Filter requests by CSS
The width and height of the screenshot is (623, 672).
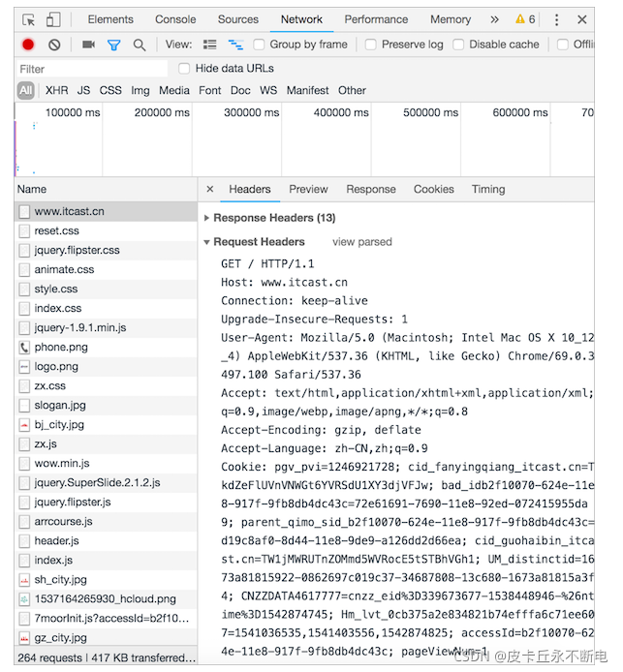coord(110,90)
